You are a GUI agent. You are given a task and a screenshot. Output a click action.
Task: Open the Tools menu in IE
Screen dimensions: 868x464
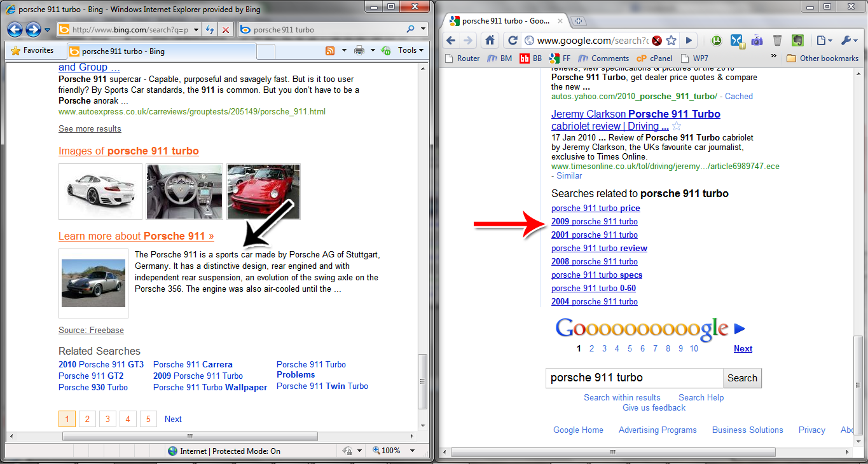(411, 50)
